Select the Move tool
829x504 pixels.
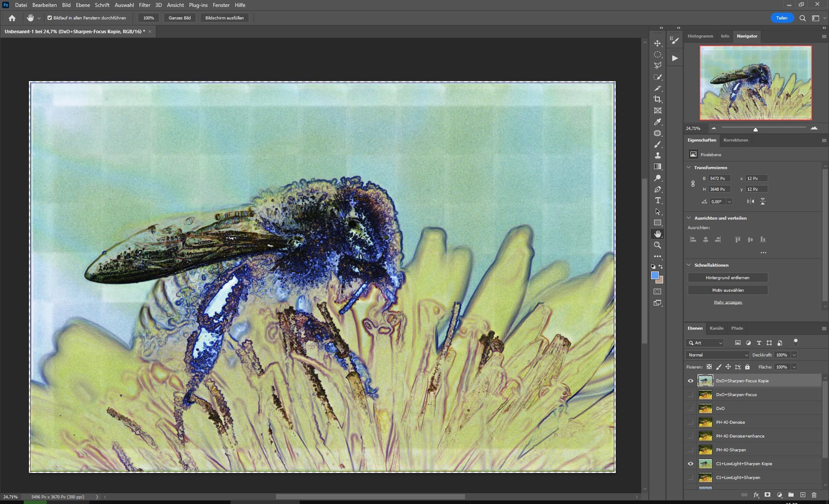pyautogui.click(x=658, y=44)
